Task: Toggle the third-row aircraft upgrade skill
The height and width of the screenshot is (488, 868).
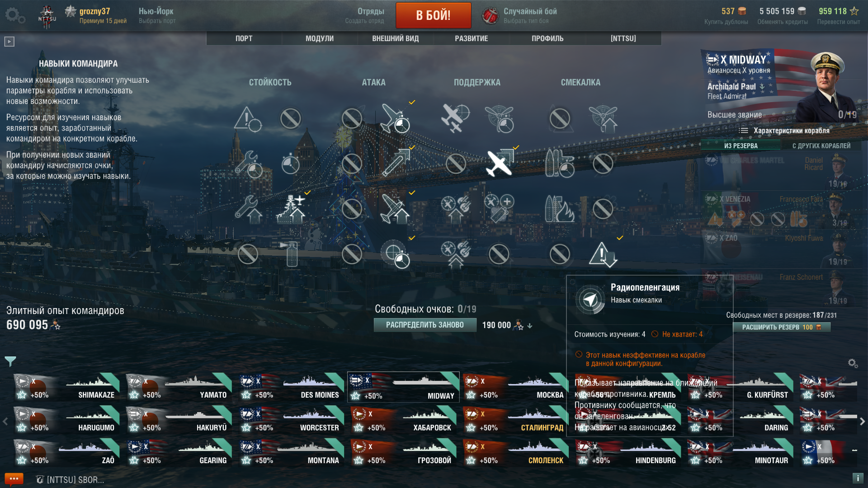Action: click(395, 209)
